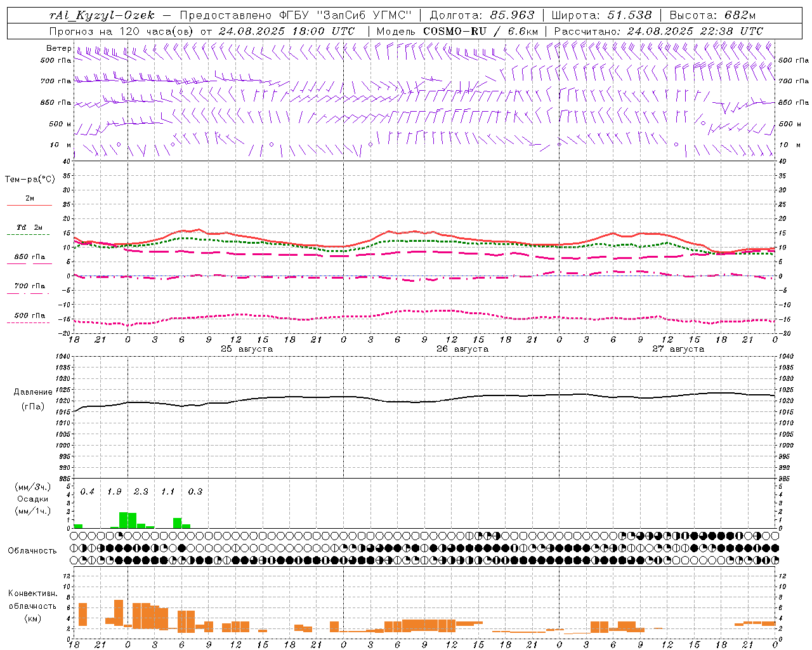Click the Конвективн. облачность label
Screen dimensions: 812x650
pyautogui.click(x=32, y=600)
